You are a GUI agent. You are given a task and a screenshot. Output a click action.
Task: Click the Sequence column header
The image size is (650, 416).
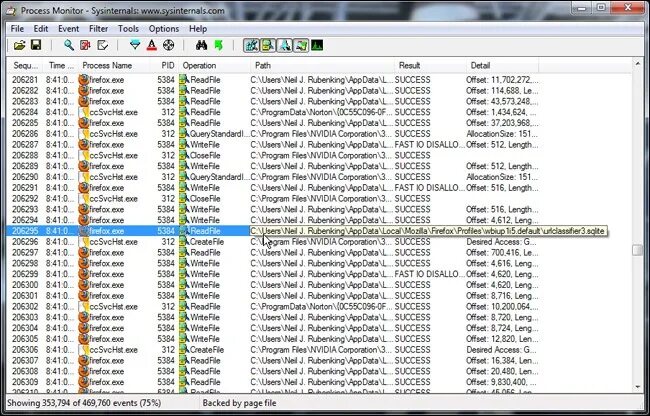[x=26, y=65]
